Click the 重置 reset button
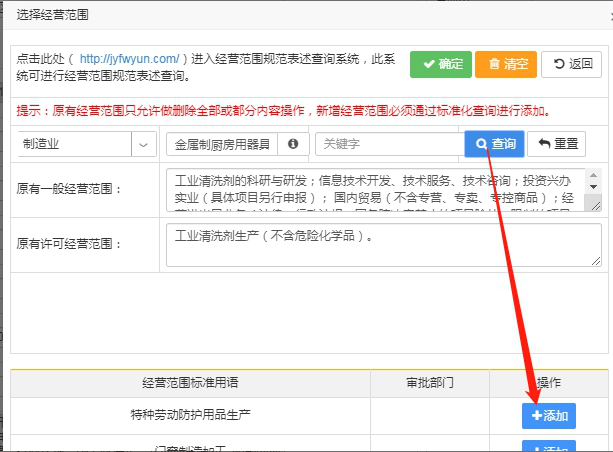The height and width of the screenshot is (452, 613). [x=555, y=144]
